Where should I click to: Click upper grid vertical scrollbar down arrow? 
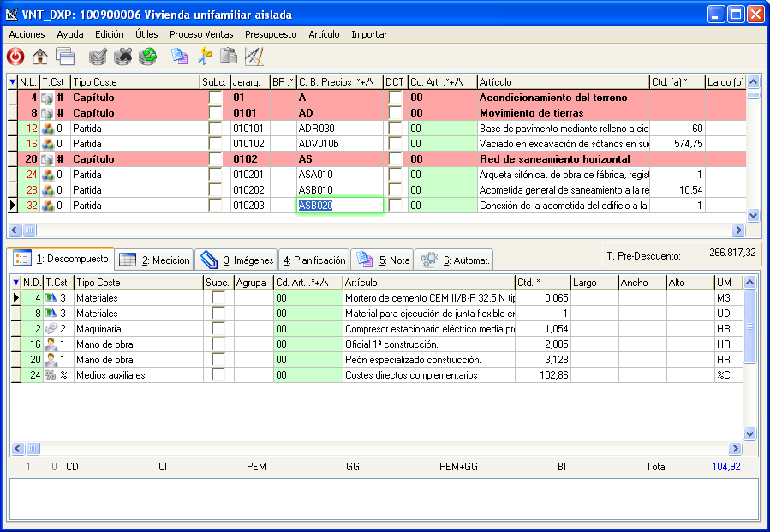(754, 216)
